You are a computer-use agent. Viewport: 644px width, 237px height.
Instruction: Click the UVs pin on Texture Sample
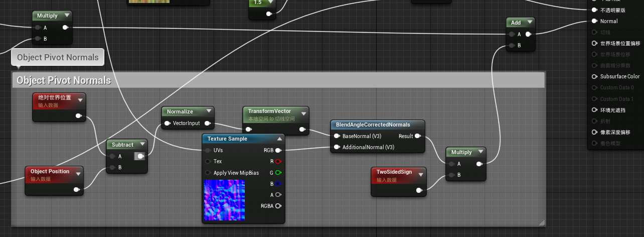[x=208, y=150]
